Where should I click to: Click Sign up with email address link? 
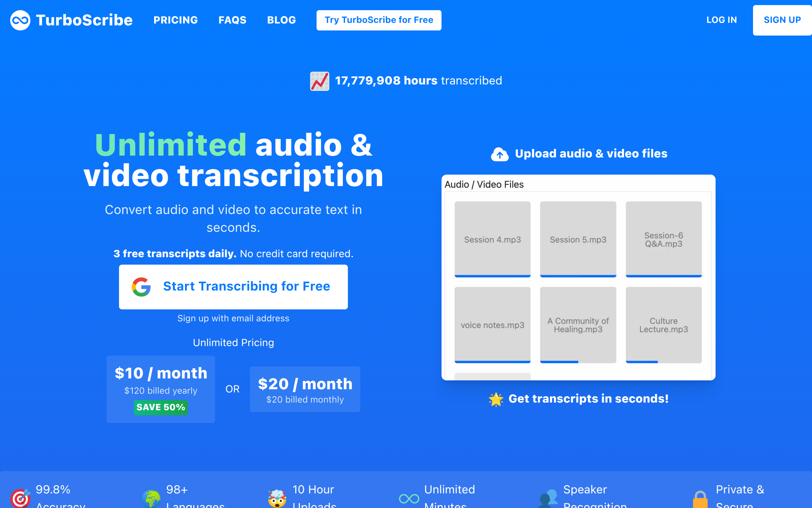click(x=233, y=318)
